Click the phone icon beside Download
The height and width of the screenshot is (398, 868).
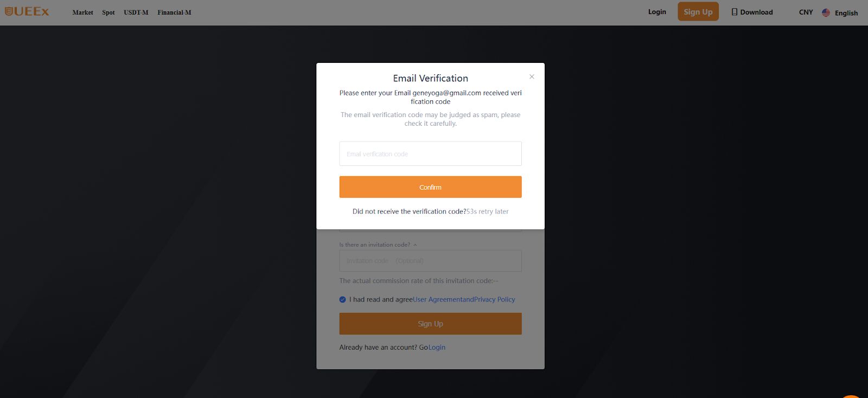735,12
